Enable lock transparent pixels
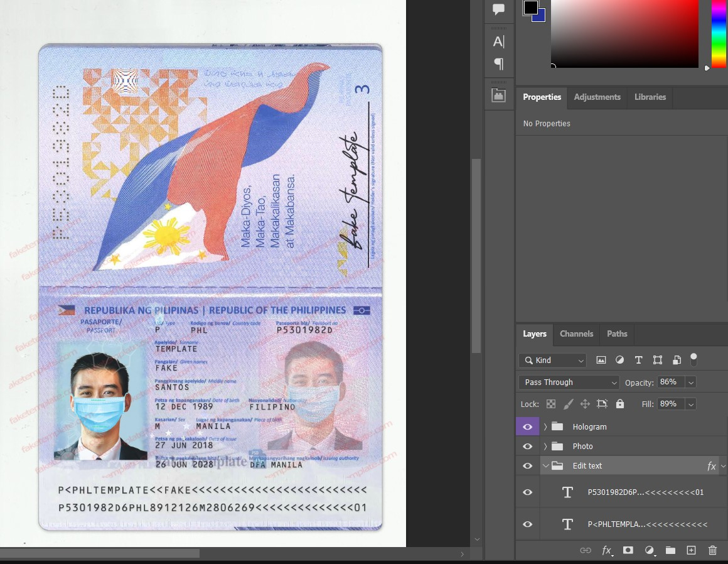 point(550,404)
